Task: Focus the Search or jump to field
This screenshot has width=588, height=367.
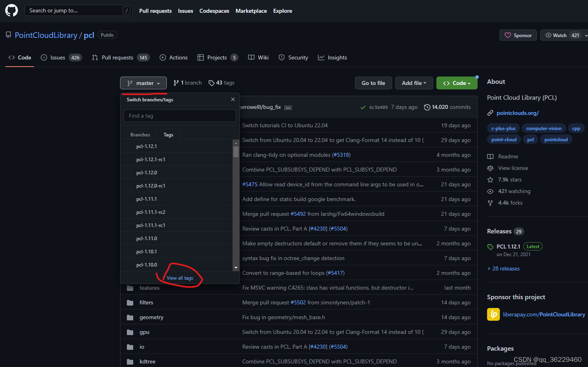Action: [78, 10]
